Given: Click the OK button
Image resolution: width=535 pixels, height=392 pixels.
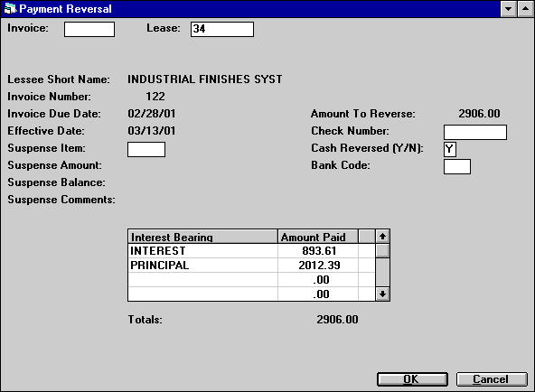Looking at the screenshot, I should [412, 379].
